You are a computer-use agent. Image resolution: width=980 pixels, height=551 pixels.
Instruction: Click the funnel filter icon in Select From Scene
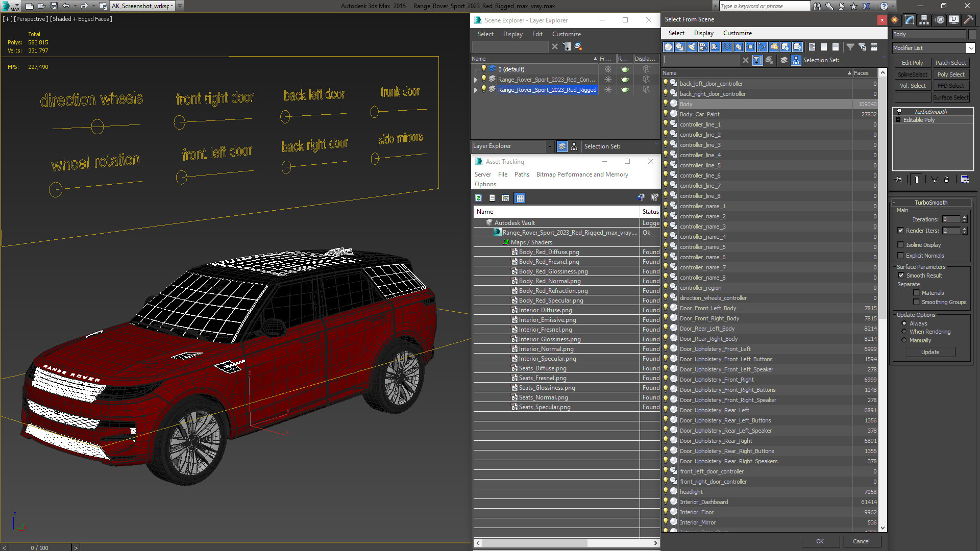pos(850,47)
